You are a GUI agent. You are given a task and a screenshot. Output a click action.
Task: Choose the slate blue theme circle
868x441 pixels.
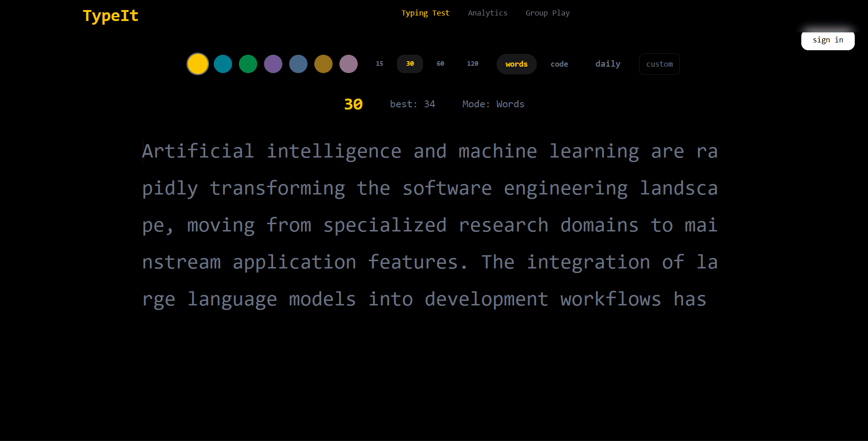(x=298, y=64)
